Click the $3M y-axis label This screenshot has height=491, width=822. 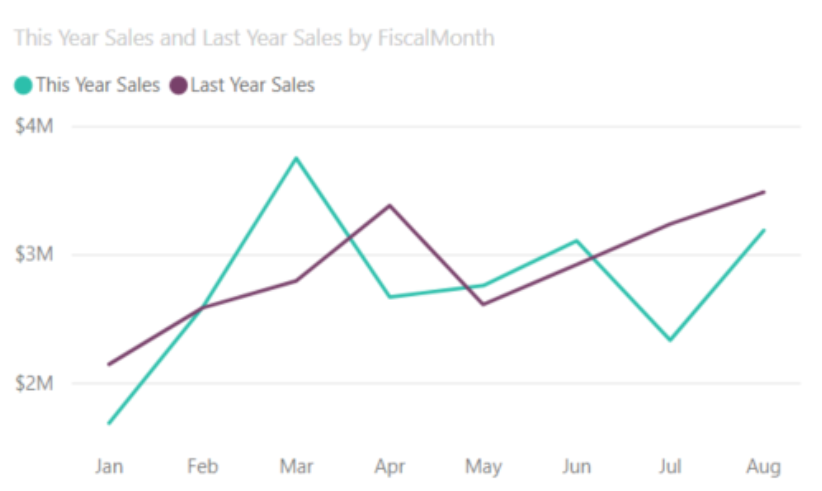click(x=33, y=254)
